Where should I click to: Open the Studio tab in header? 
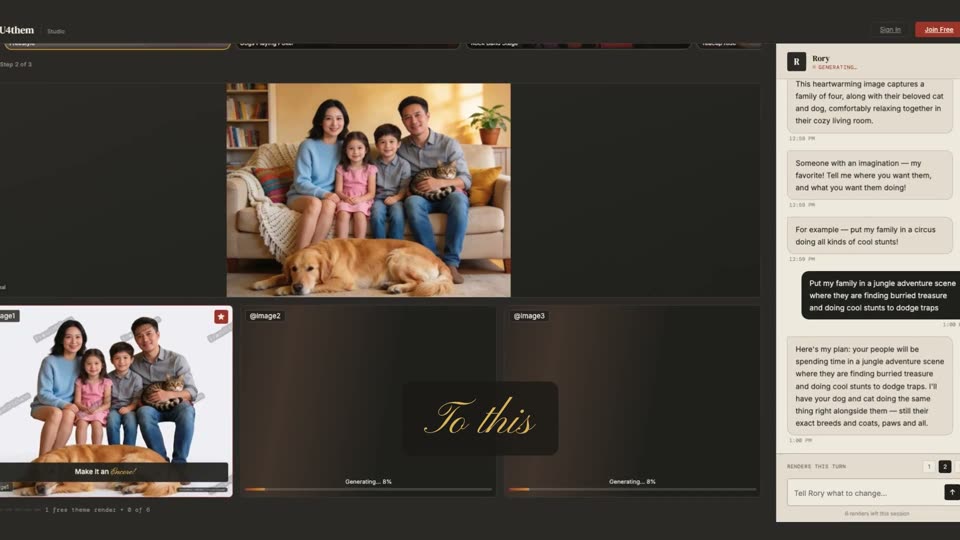pyautogui.click(x=56, y=31)
